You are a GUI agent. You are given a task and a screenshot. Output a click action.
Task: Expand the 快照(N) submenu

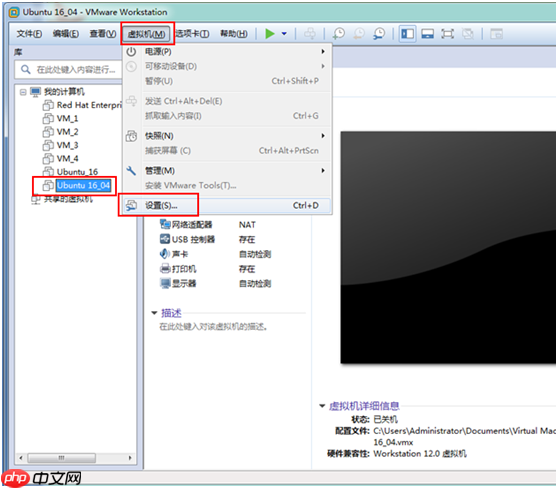click(x=227, y=136)
